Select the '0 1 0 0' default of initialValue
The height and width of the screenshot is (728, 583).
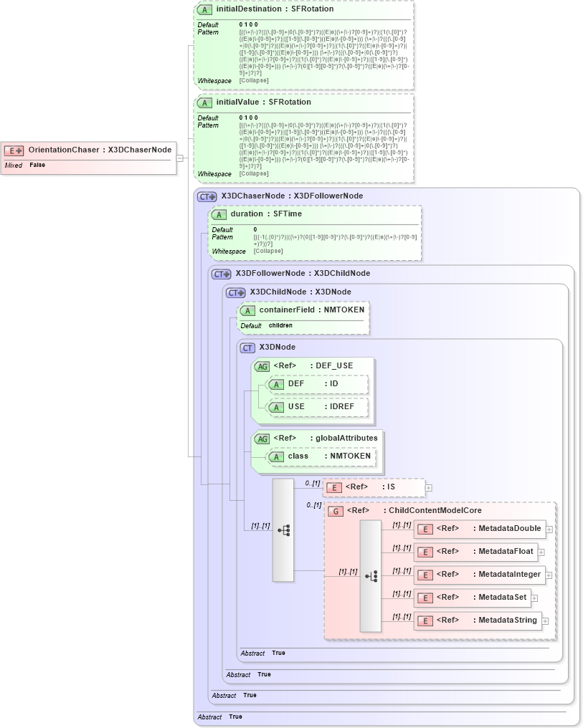(249, 118)
